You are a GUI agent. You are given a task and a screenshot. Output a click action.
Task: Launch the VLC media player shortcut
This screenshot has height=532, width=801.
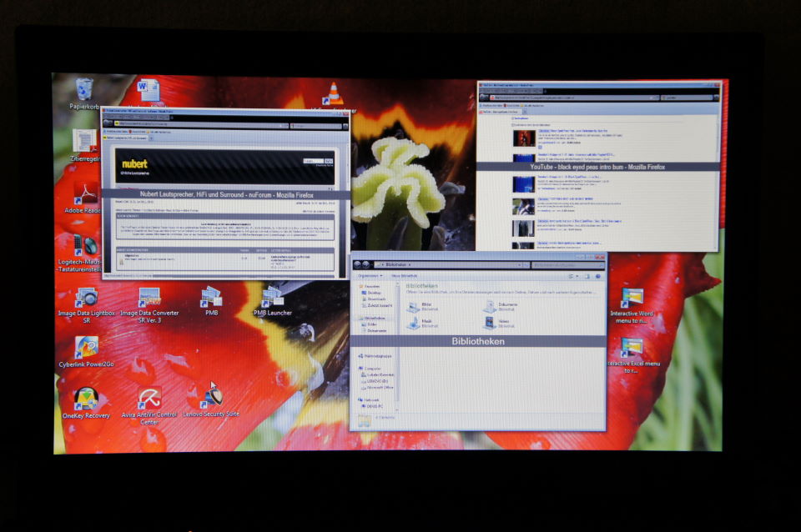pos(334,93)
